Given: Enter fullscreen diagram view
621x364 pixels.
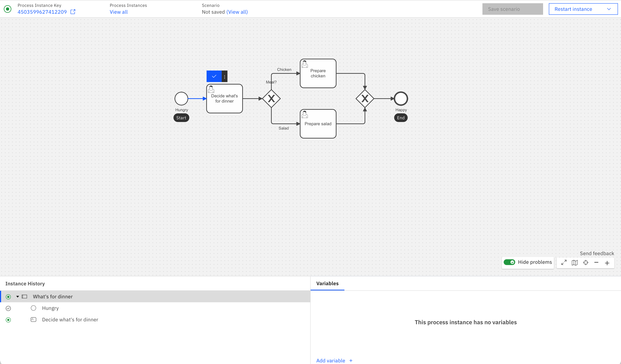Looking at the screenshot, I should [x=564, y=263].
